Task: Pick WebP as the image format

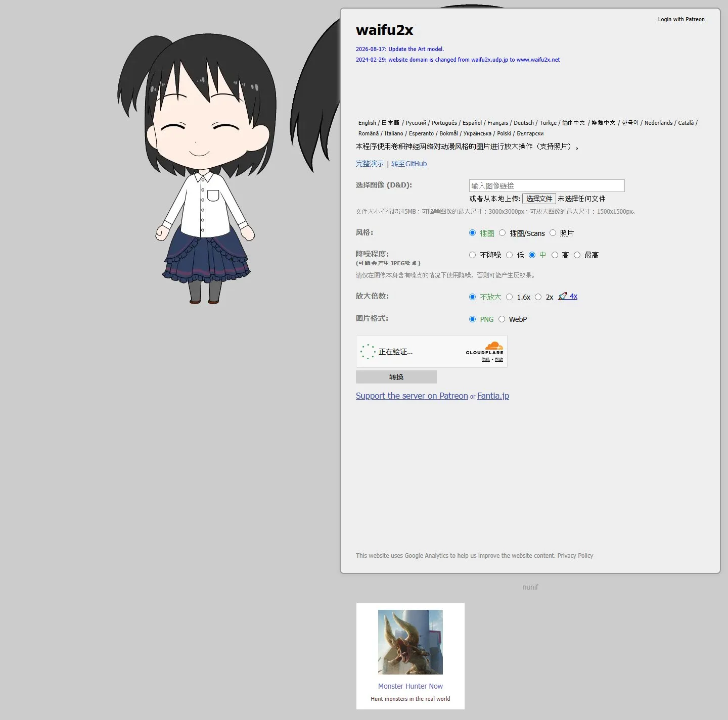Action: [502, 319]
